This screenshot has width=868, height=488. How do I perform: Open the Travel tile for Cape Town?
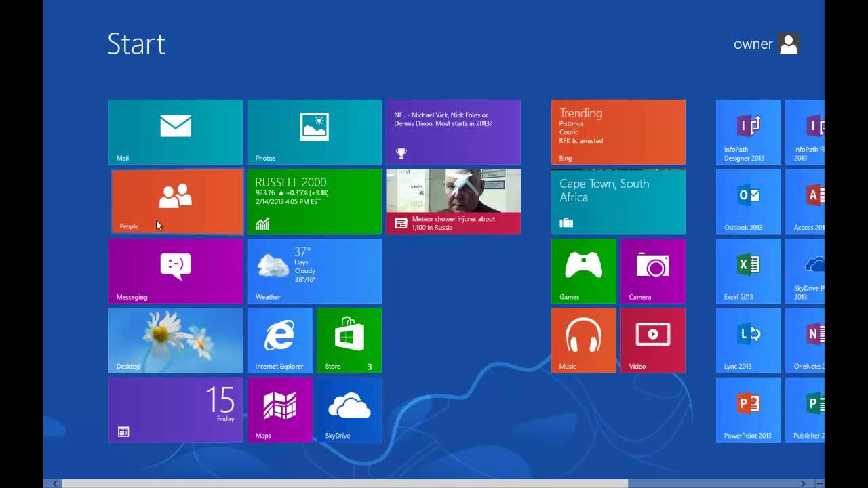coord(618,201)
